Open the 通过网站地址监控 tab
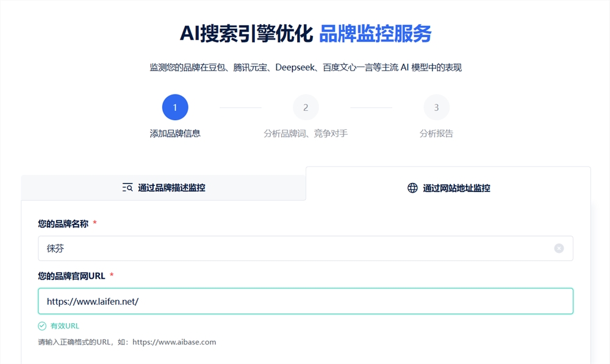610x364 pixels. coord(448,188)
